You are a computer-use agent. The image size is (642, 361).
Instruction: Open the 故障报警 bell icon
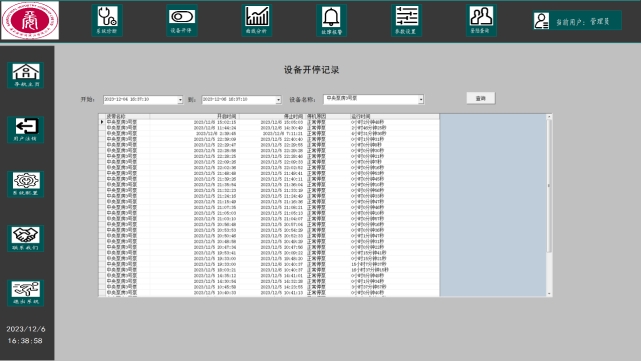[x=331, y=20]
